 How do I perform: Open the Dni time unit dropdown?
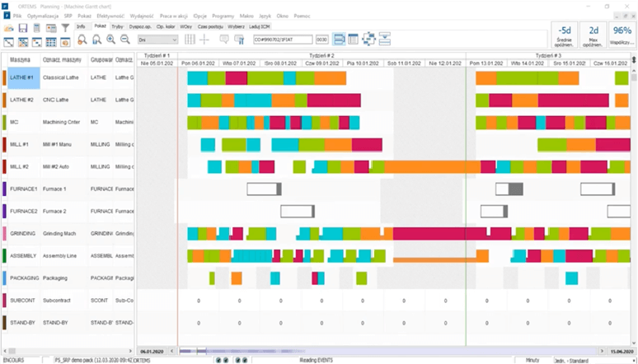click(158, 40)
